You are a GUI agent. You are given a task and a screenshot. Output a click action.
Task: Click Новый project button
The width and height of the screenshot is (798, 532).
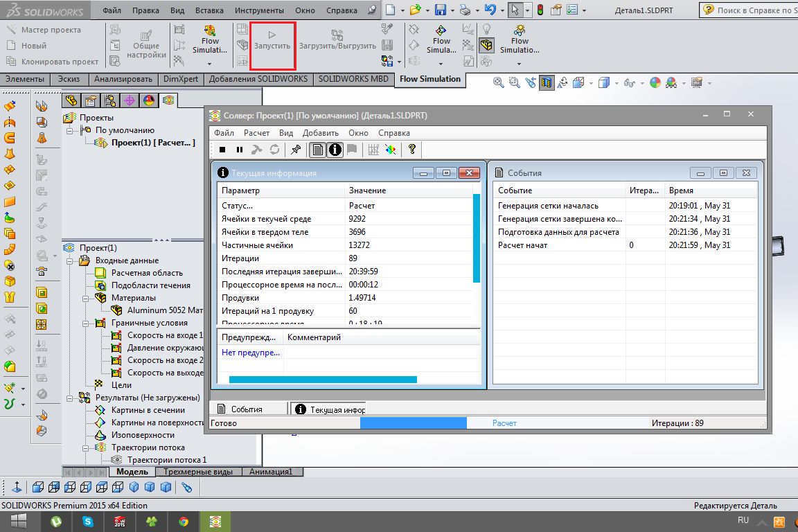coord(26,46)
